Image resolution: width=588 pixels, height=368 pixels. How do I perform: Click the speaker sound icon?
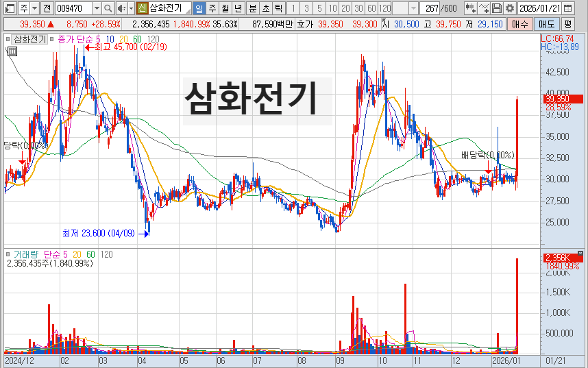[121, 8]
